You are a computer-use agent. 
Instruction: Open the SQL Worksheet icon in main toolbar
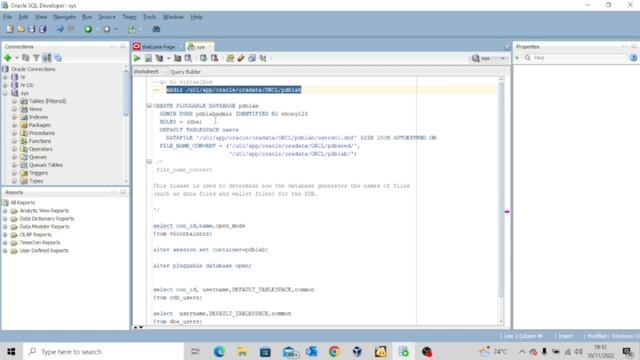coord(132,29)
